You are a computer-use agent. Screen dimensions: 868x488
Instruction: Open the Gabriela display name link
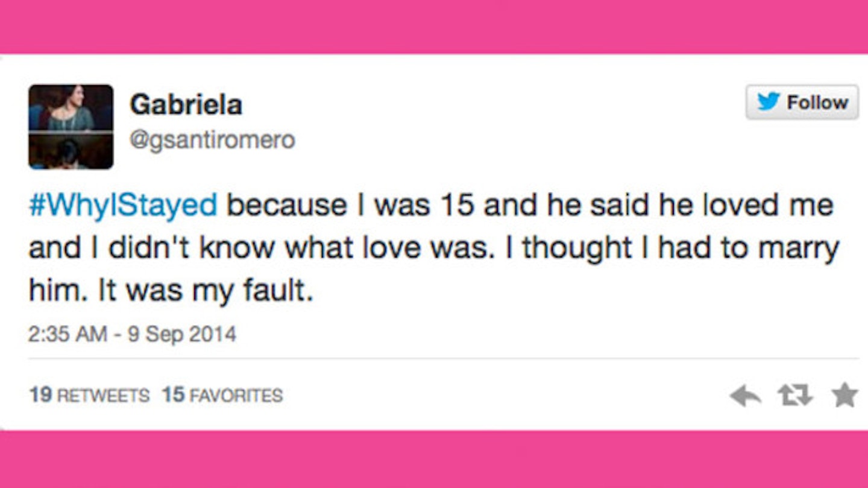[x=186, y=105]
